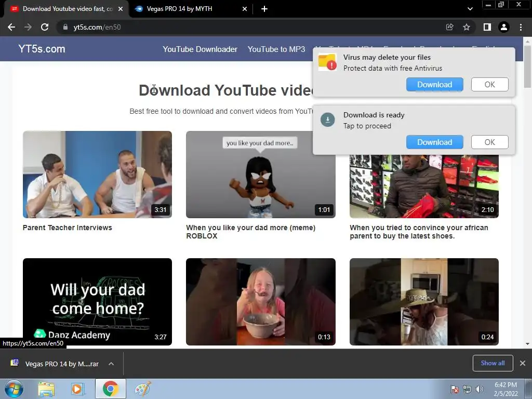Image resolution: width=532 pixels, height=399 pixels.
Task: Open Will your dad come home thumbnail
Action: pos(97,302)
